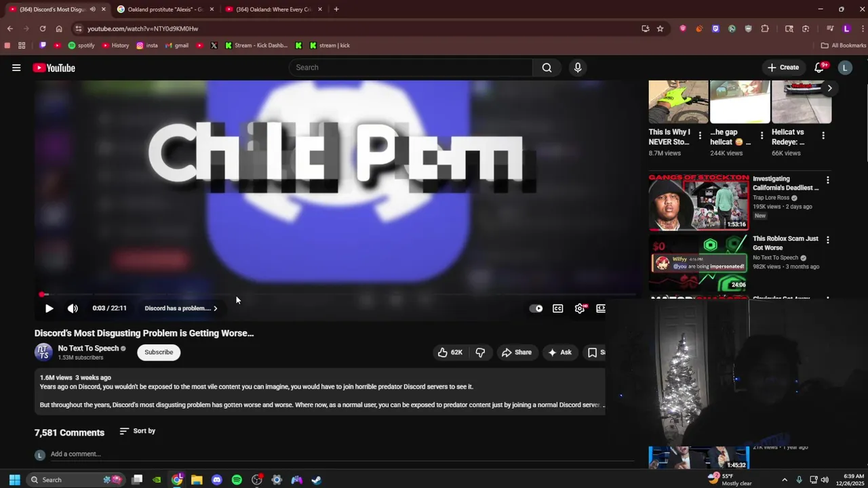Start voice search with the microphone

pos(578,68)
